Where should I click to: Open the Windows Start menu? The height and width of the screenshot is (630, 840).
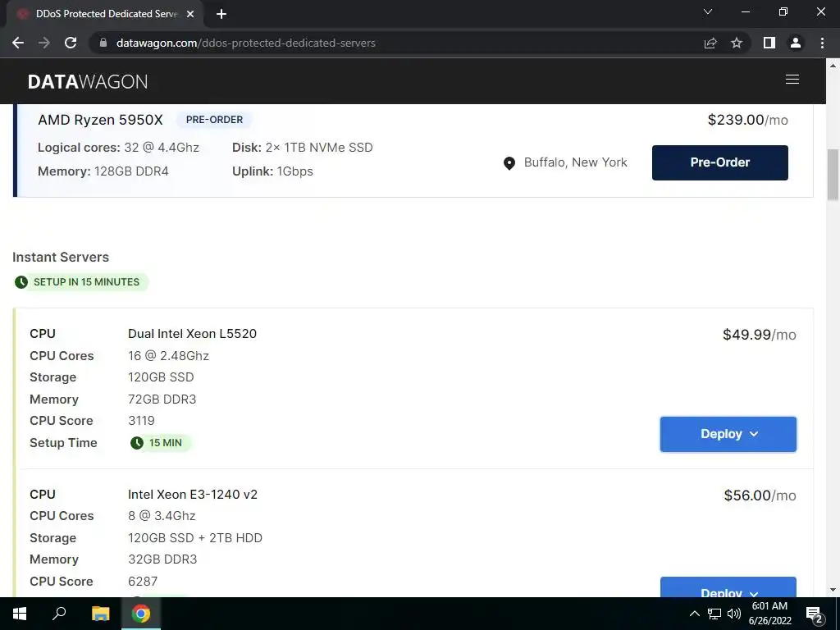coord(20,614)
